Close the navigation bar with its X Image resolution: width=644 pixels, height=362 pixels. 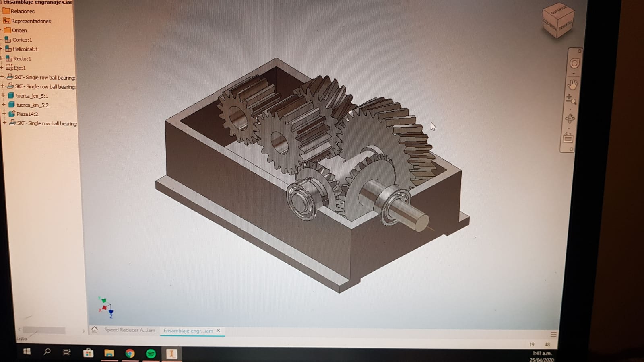tap(580, 51)
